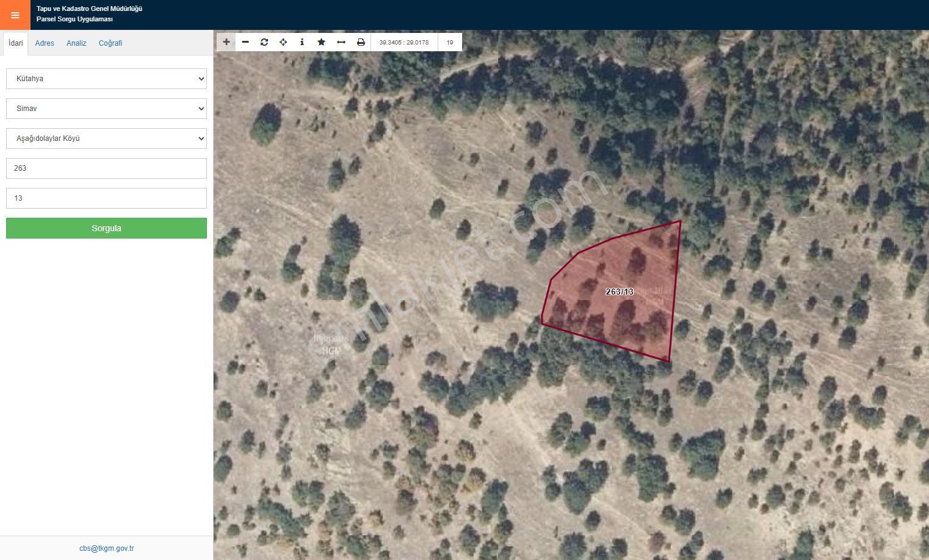Click the star favorites icon
The width and height of the screenshot is (929, 560).
coord(322,42)
